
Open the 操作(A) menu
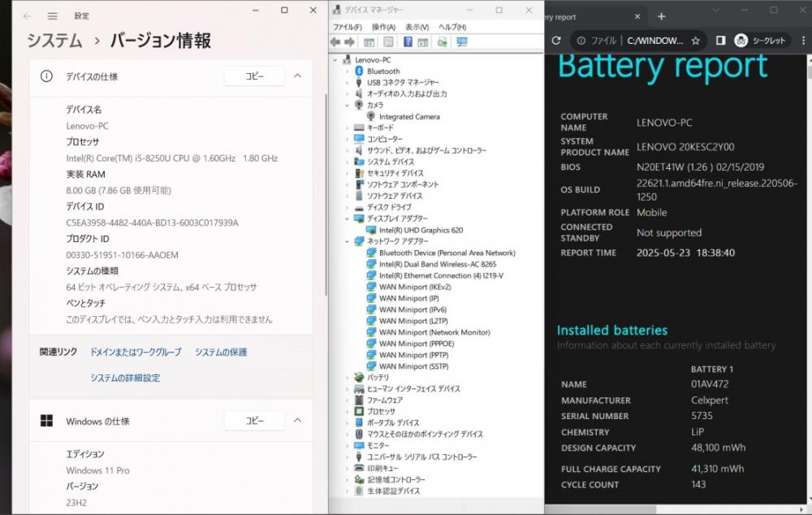383,27
